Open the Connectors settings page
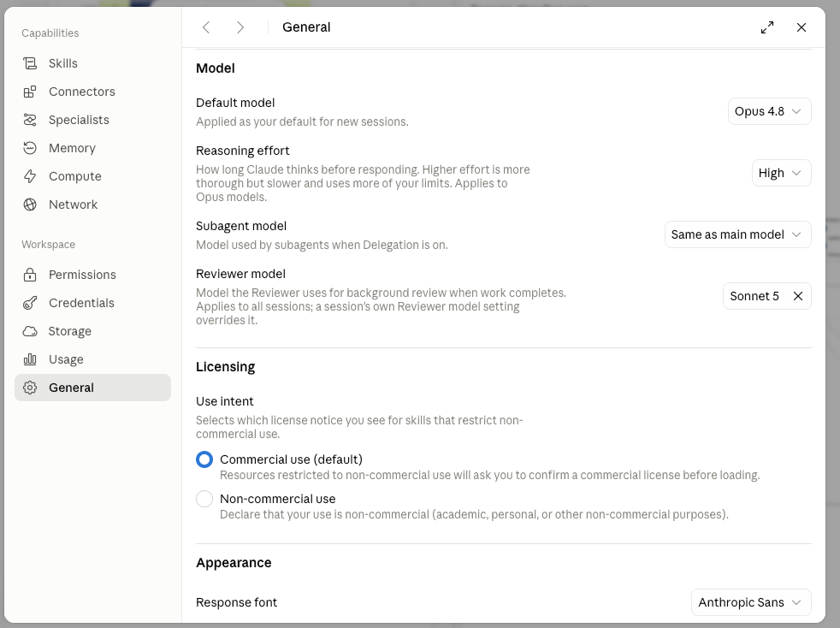The height and width of the screenshot is (628, 840). 92,92
